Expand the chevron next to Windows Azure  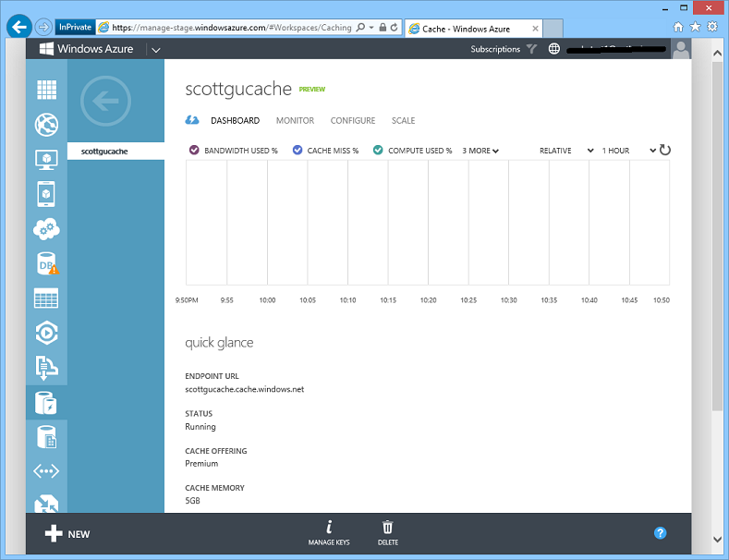pos(156,50)
